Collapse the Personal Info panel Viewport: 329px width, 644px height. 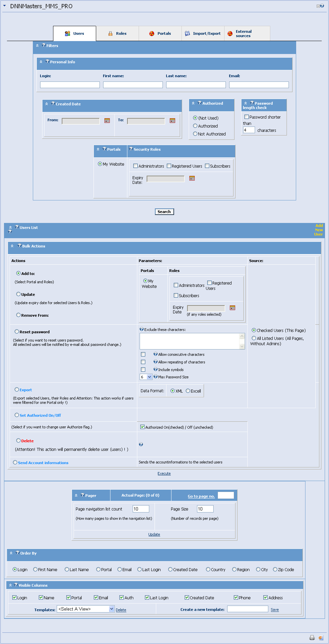click(x=41, y=62)
